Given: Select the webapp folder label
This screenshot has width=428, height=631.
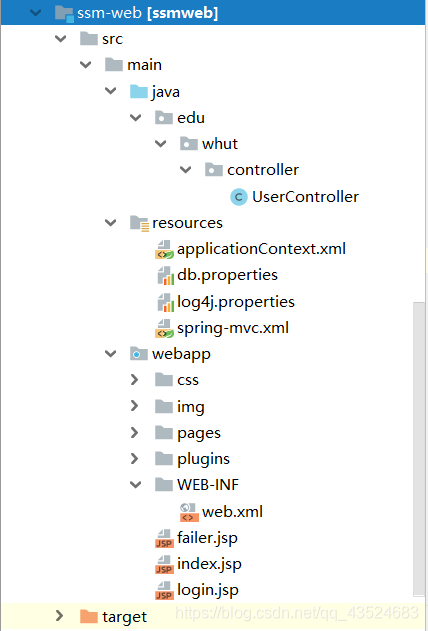Looking at the screenshot, I should 181,355.
